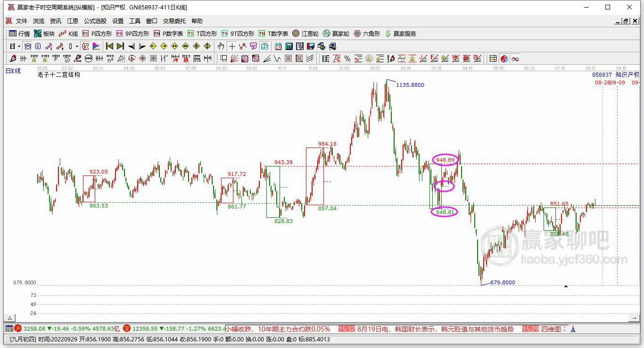Open the 工具 menu
This screenshot has width=644, height=348.
tap(135, 21)
